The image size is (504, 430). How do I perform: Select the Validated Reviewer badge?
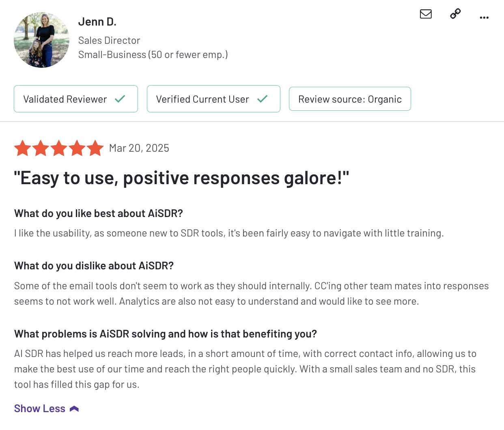click(x=65, y=99)
